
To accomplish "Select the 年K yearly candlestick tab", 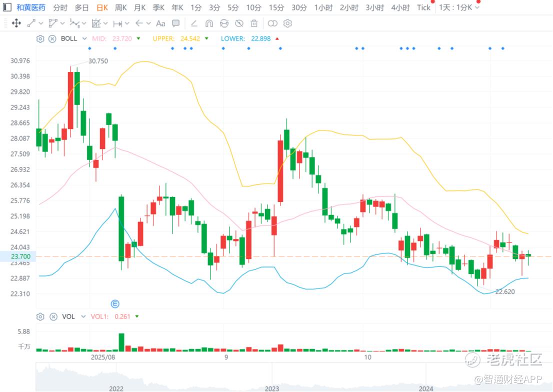I will coord(177,7).
